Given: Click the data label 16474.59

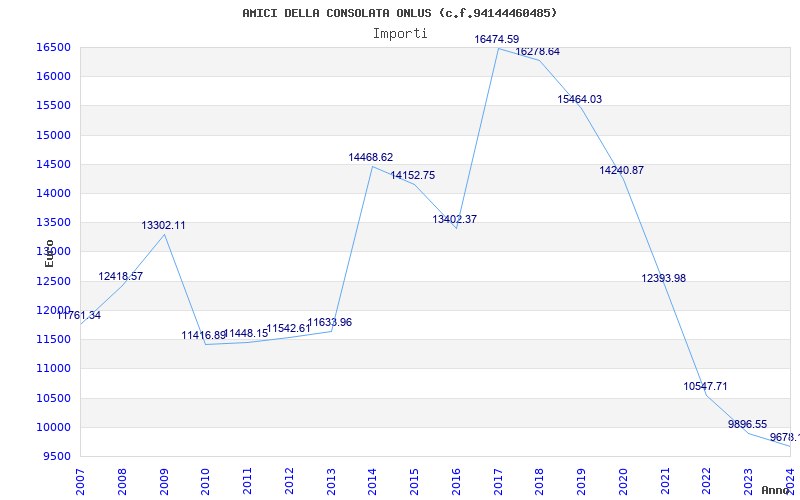Looking at the screenshot, I should (x=496, y=39).
